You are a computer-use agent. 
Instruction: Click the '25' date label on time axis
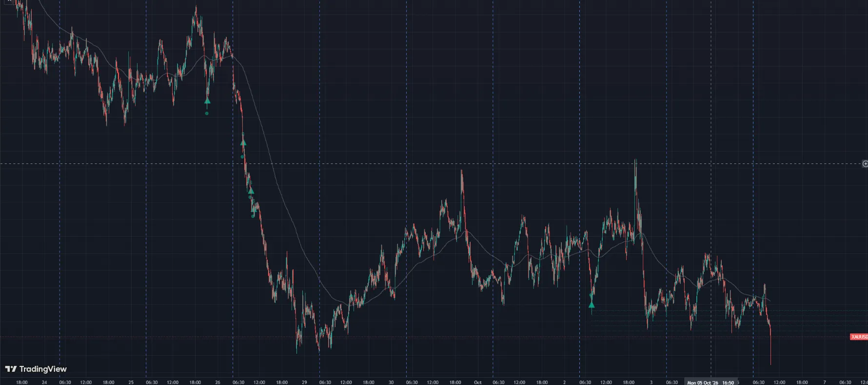click(x=131, y=382)
